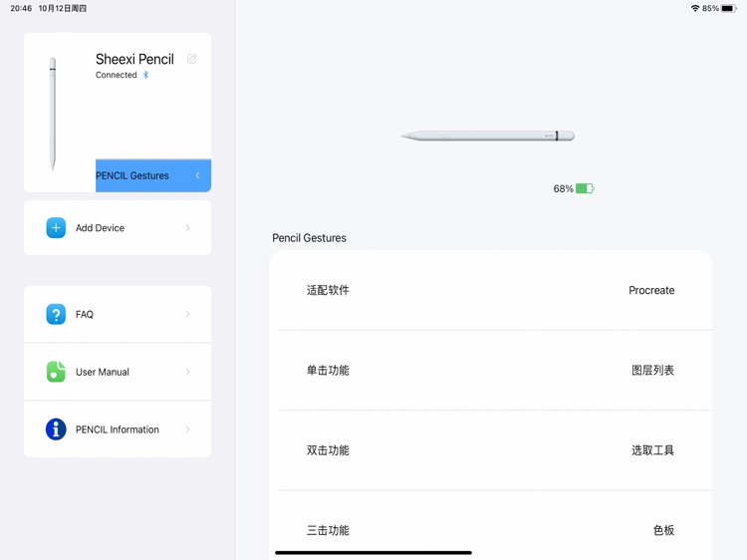The width and height of the screenshot is (747, 560).
Task: Tap the 双击功能 label
Action: (328, 450)
